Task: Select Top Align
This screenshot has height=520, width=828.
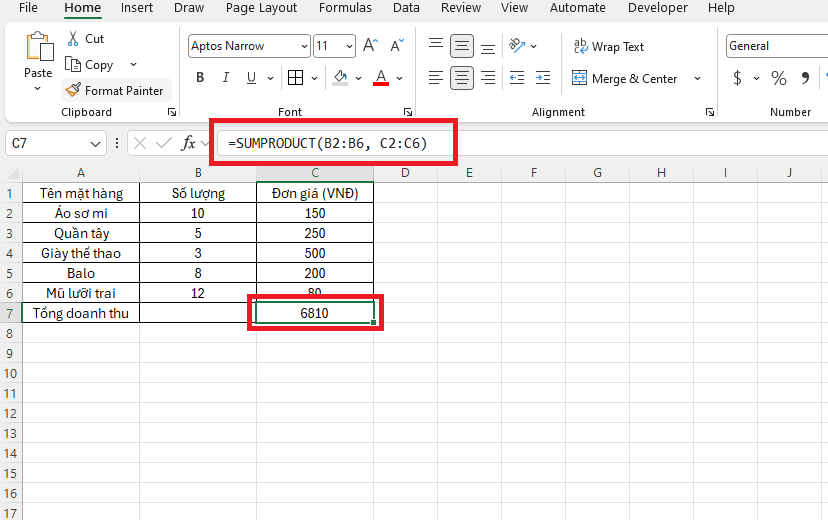Action: [x=436, y=45]
